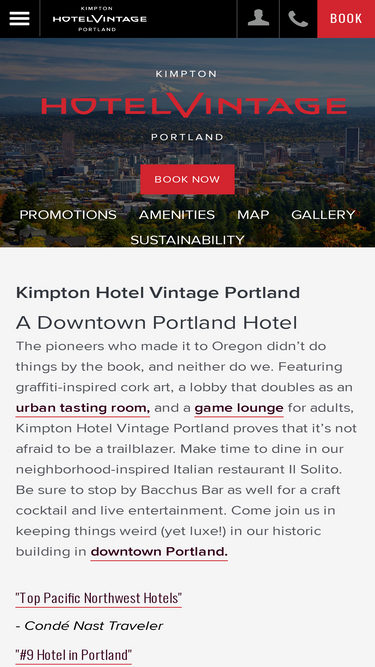This screenshot has height=667, width=375.
Task: Click the Kimpton Hotel Vintage Portland heading
Action: click(x=158, y=293)
